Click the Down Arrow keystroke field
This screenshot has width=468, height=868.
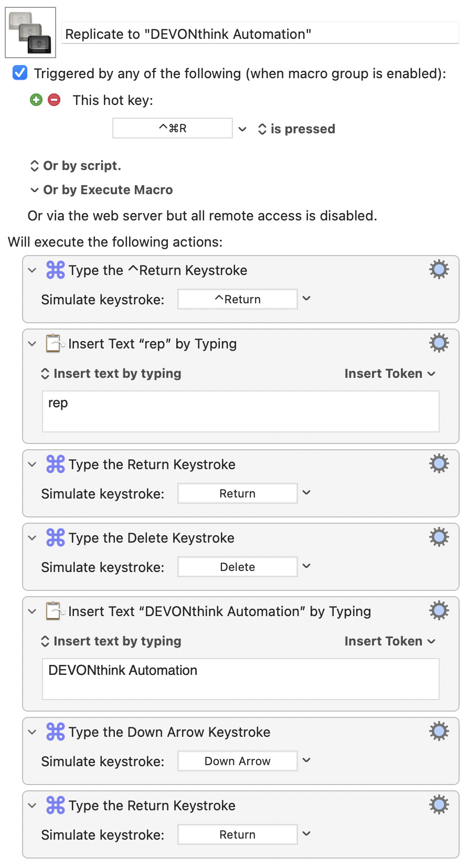click(237, 761)
